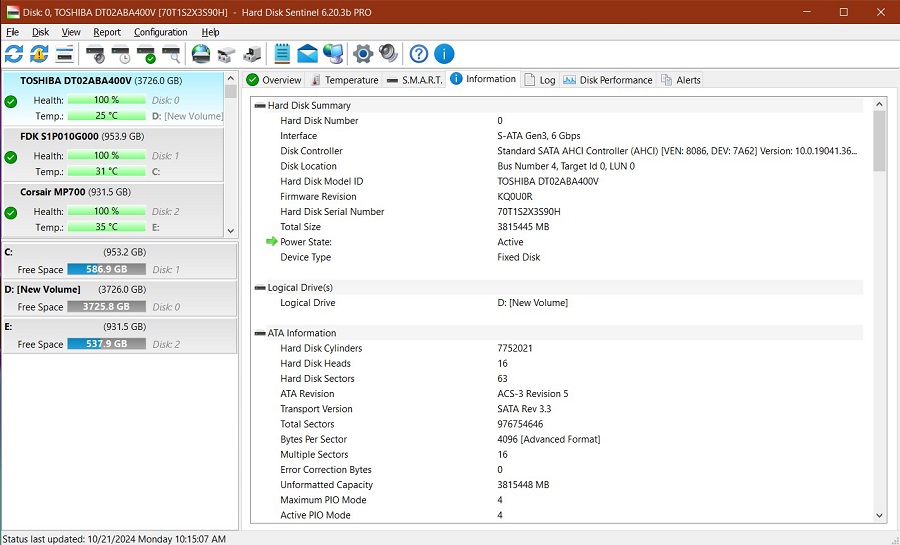Open the Report menu
This screenshot has height=545, width=900.
click(x=107, y=32)
